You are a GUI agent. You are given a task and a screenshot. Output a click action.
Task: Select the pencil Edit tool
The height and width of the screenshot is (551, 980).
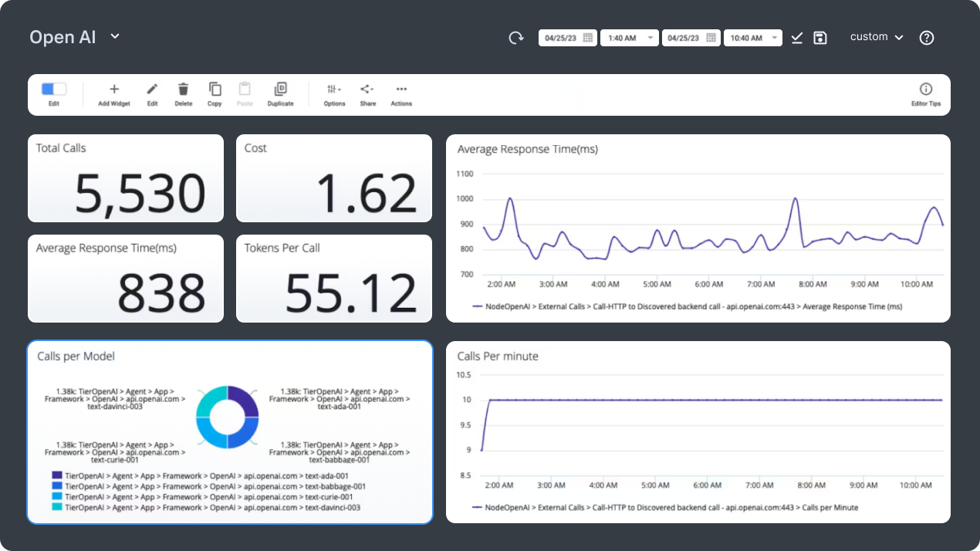click(x=152, y=89)
